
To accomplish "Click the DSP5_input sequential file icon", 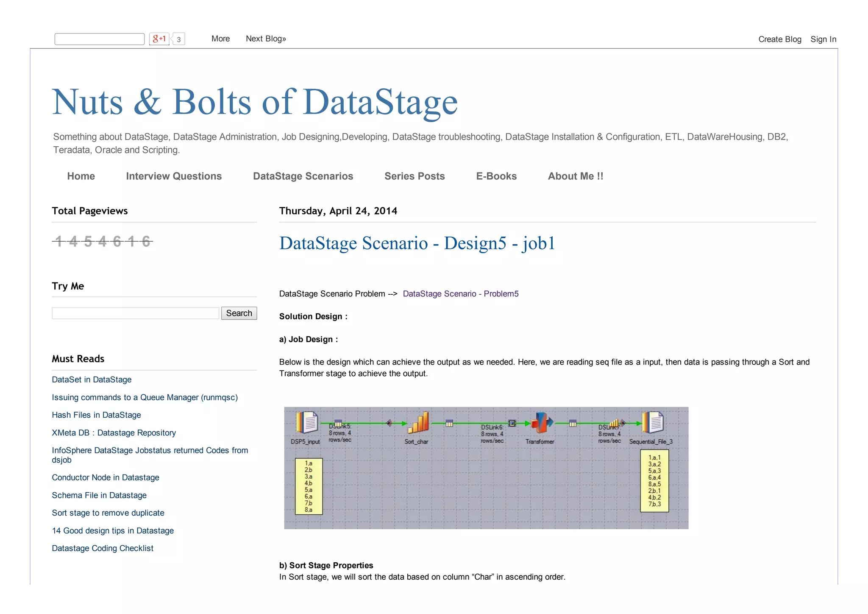I will click(x=307, y=422).
